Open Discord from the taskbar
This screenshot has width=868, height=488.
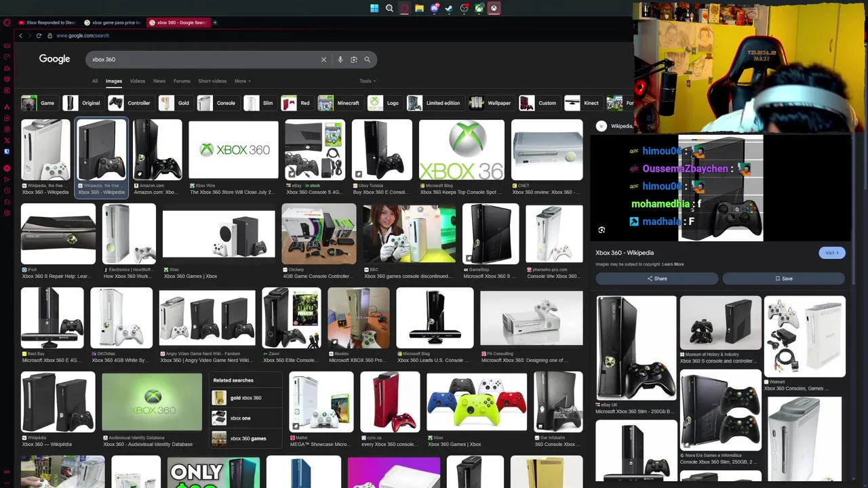(x=434, y=8)
